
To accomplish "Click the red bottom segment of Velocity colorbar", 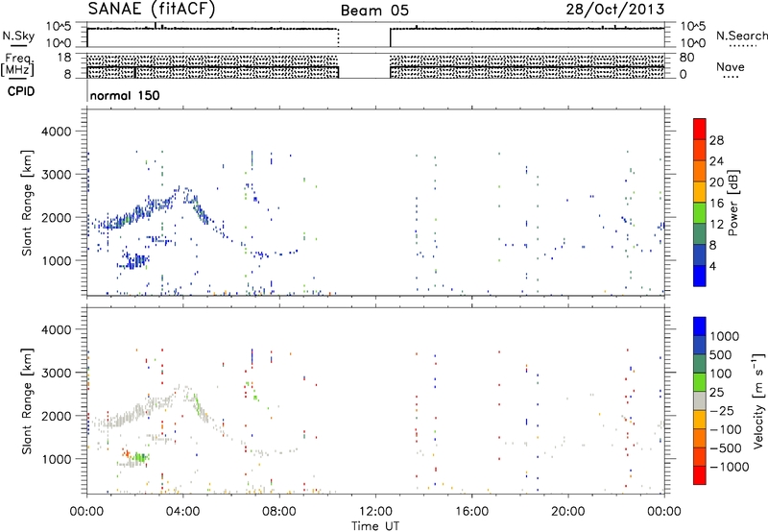I will tap(700, 475).
